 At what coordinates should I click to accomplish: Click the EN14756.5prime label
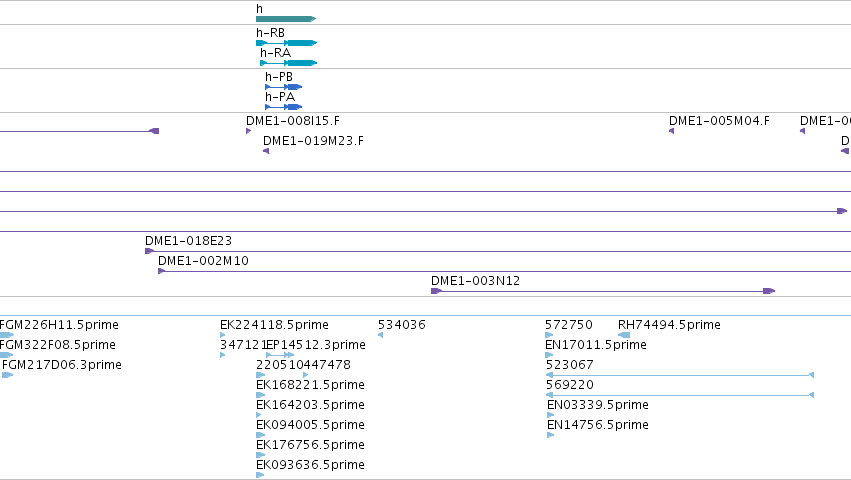pos(598,425)
